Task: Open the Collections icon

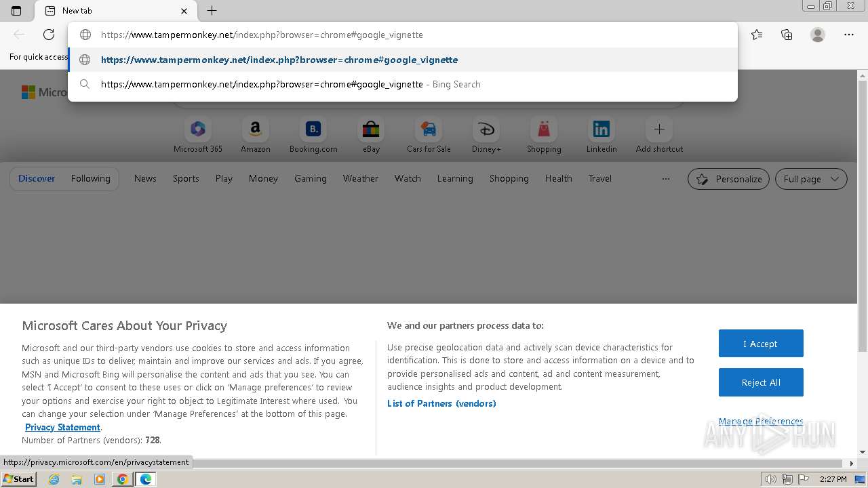Action: (x=787, y=35)
